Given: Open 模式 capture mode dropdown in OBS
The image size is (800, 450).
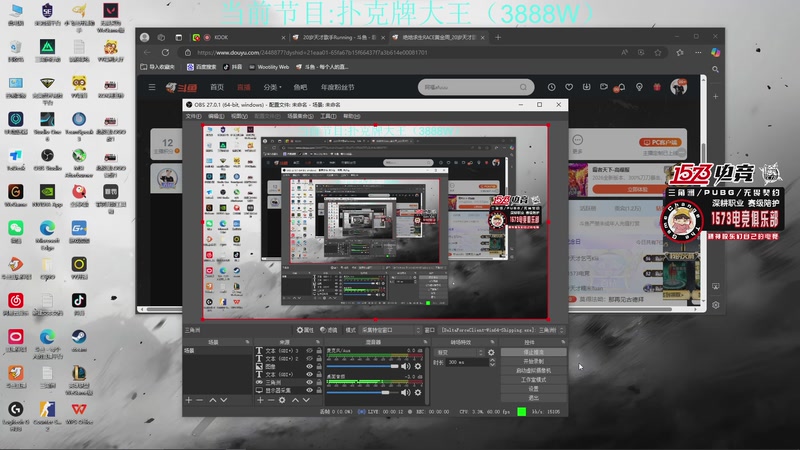Looking at the screenshot, I should 390,330.
